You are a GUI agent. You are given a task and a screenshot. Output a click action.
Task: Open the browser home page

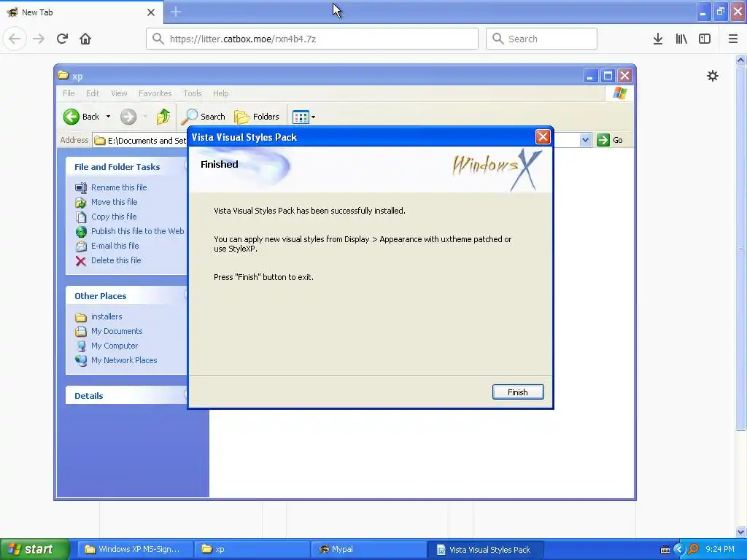coord(85,39)
